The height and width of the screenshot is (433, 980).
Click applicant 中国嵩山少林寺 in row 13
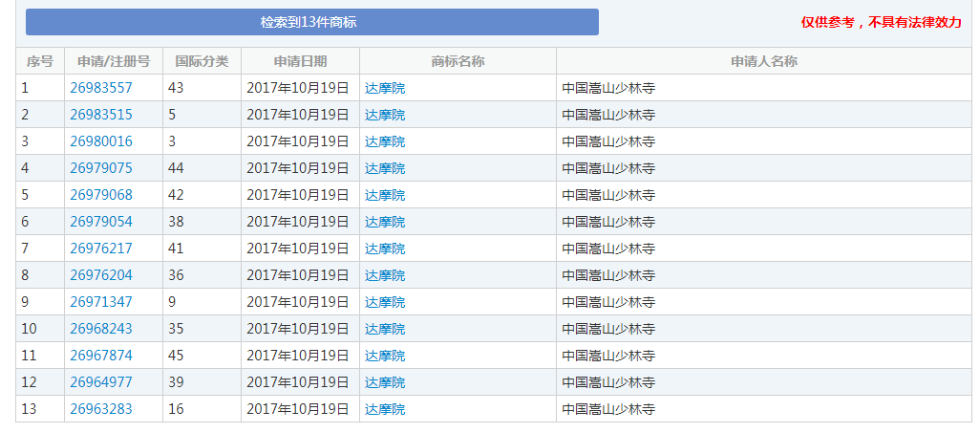tap(608, 409)
